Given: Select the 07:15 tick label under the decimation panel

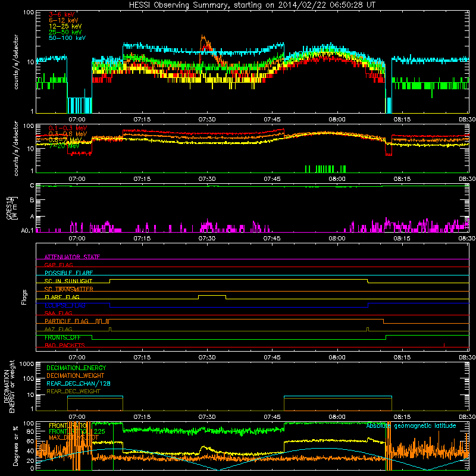Looking at the screenshot, I should coord(142,417).
